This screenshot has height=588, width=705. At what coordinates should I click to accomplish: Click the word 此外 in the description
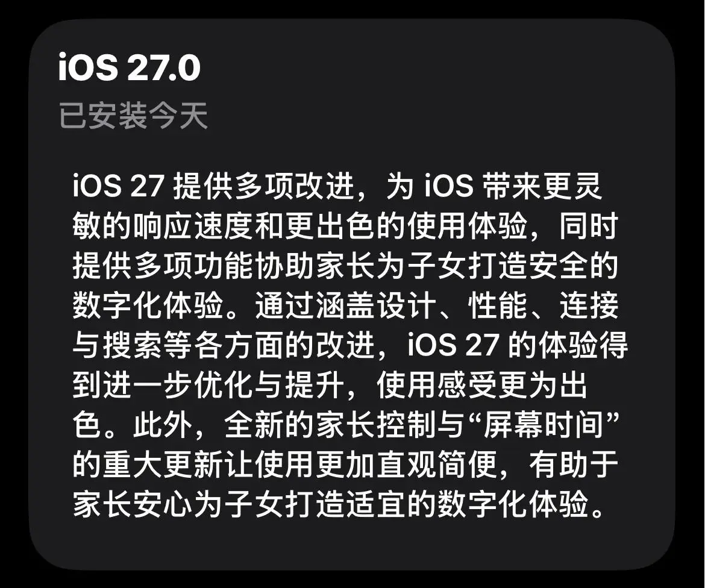163,425
